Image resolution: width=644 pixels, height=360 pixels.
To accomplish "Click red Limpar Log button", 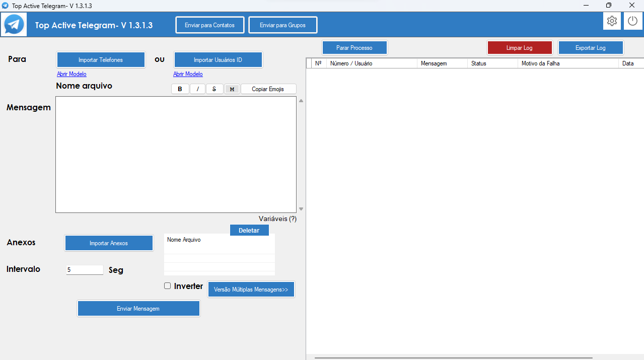I will [520, 48].
